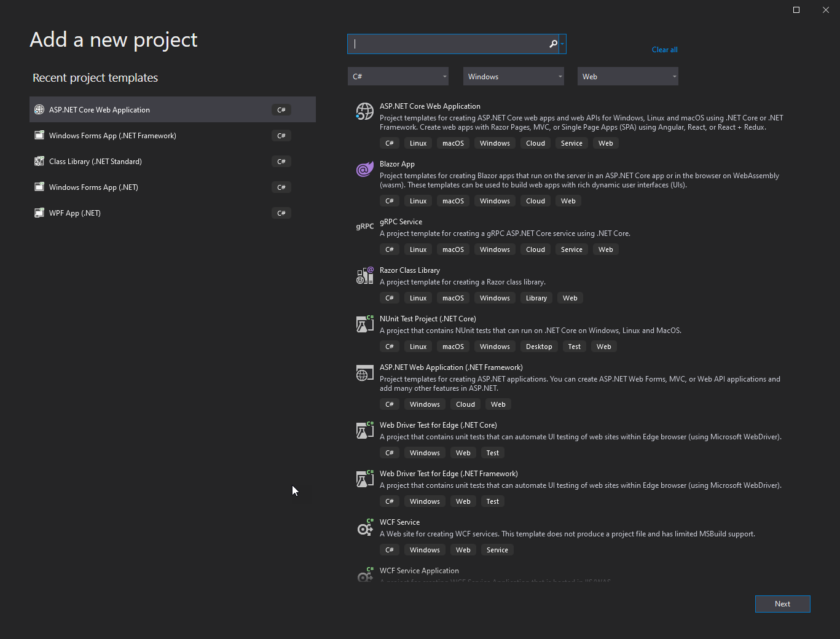Screen dimensions: 840x639
Task: Click the Cloud tag under ASP.NET Web Application (.NET Framework)
Action: coord(465,404)
